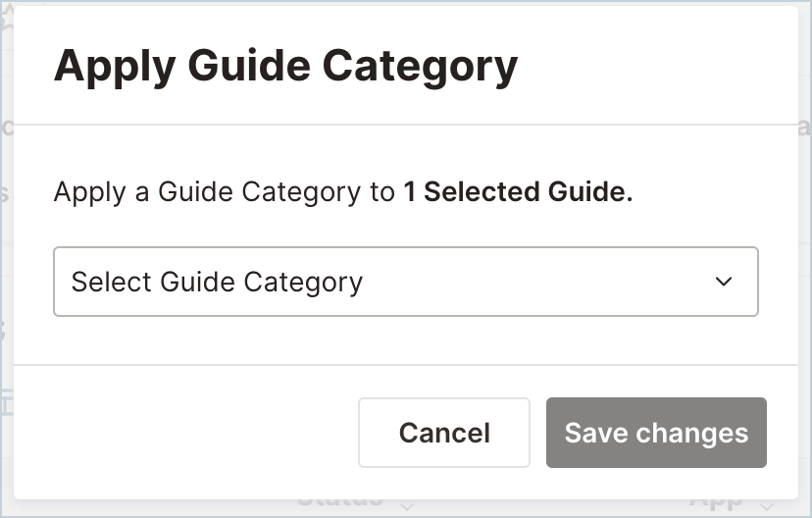The width and height of the screenshot is (812, 518).
Task: Open the Select Guide Category dropdown
Action: [406, 282]
